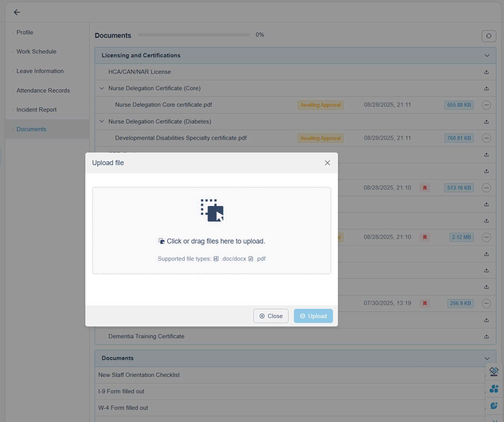Go to Attendance Records in sidebar

click(x=43, y=91)
